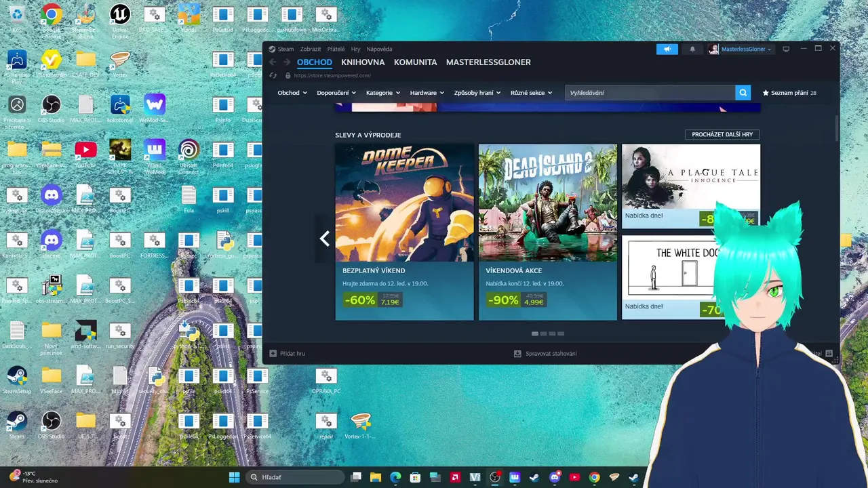Select the Dome Keeper deal card

point(404,232)
